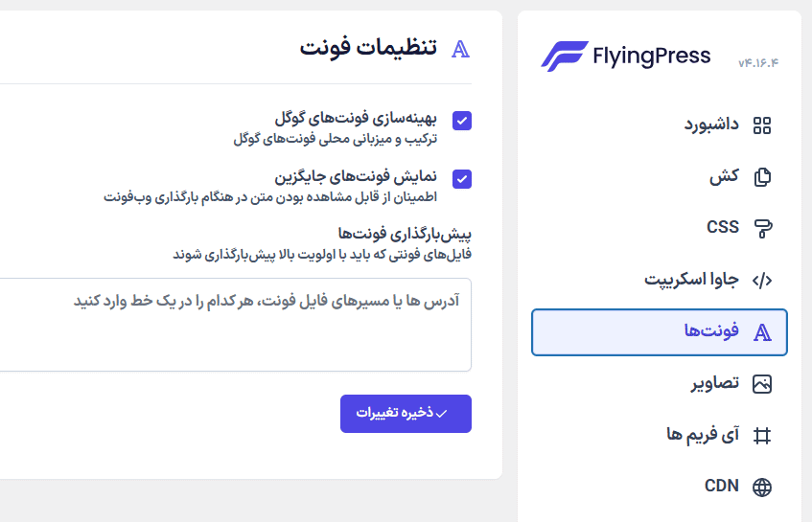Go to the جاوا اسکریپت menu label
The image size is (812, 522).
click(x=691, y=280)
